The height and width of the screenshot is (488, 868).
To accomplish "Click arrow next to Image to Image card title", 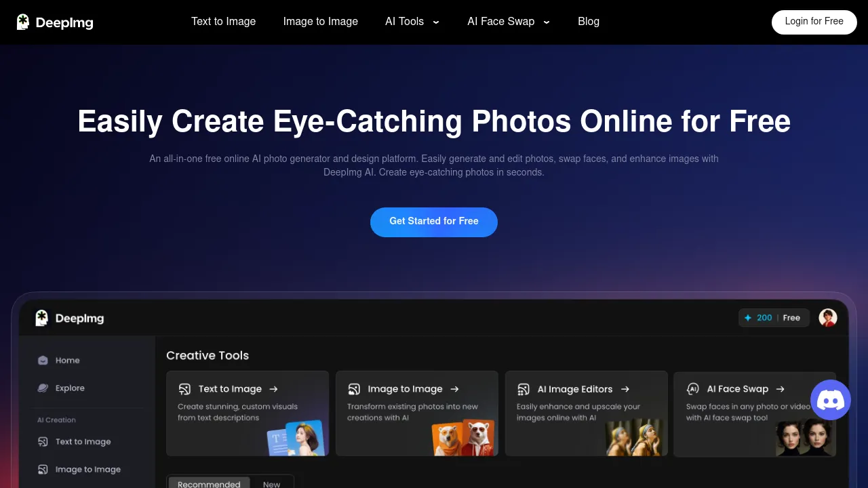I will 454,389.
